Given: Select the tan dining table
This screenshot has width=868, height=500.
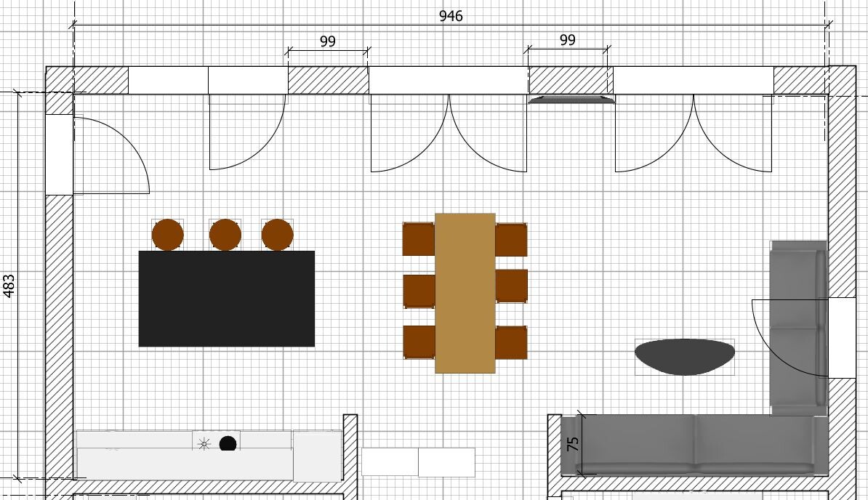Looking at the screenshot, I should [x=465, y=293].
